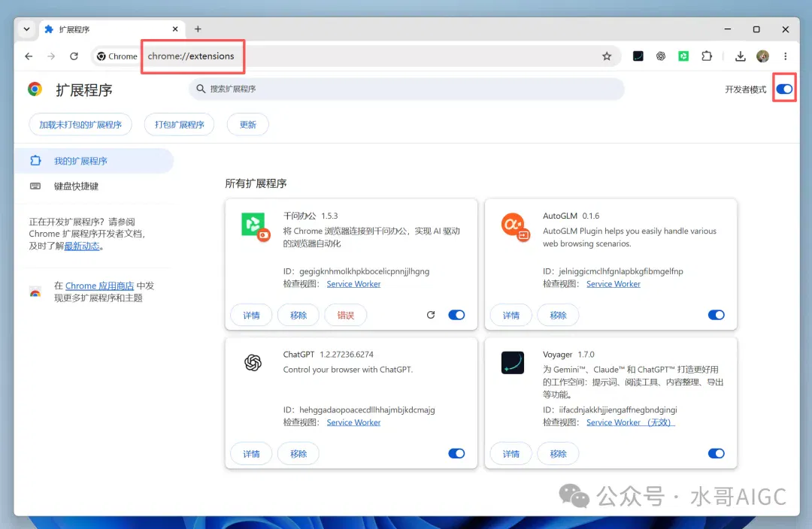The height and width of the screenshot is (529, 812).
Task: Open the profile avatar menu
Action: [762, 56]
